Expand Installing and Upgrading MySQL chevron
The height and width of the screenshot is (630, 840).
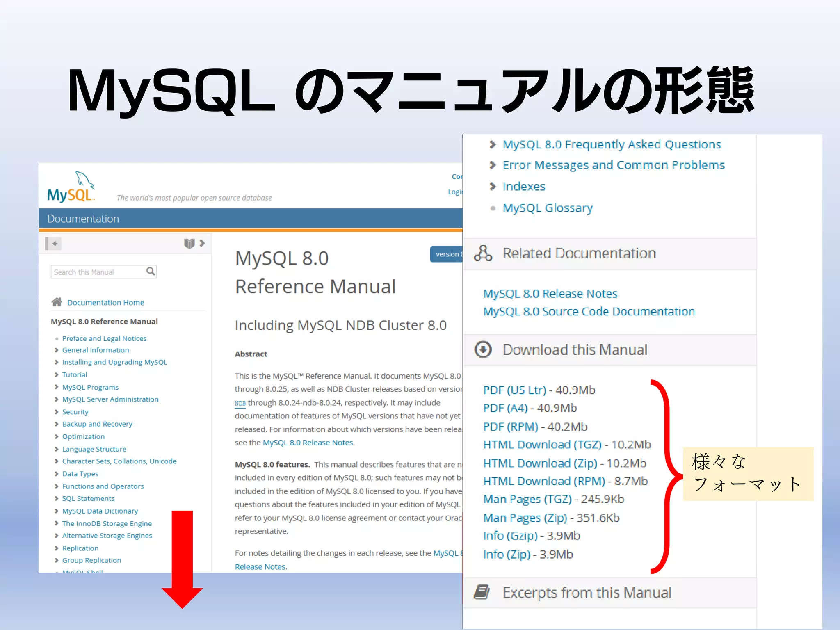point(57,362)
